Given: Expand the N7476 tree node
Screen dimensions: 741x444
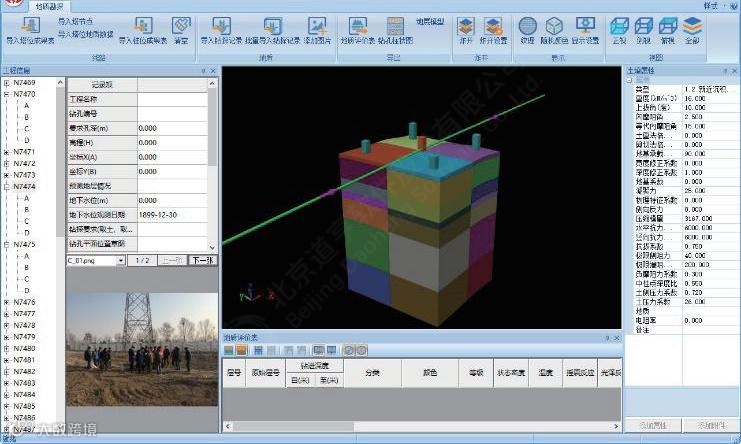Looking at the screenshot, I should click(x=7, y=302).
